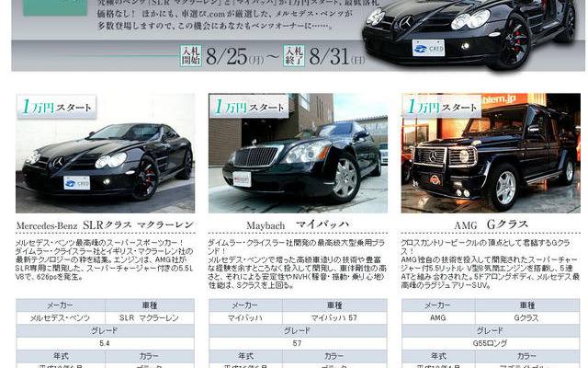Click the banner's black SLR car image
This screenshot has width=588, height=368.
coord(469,34)
